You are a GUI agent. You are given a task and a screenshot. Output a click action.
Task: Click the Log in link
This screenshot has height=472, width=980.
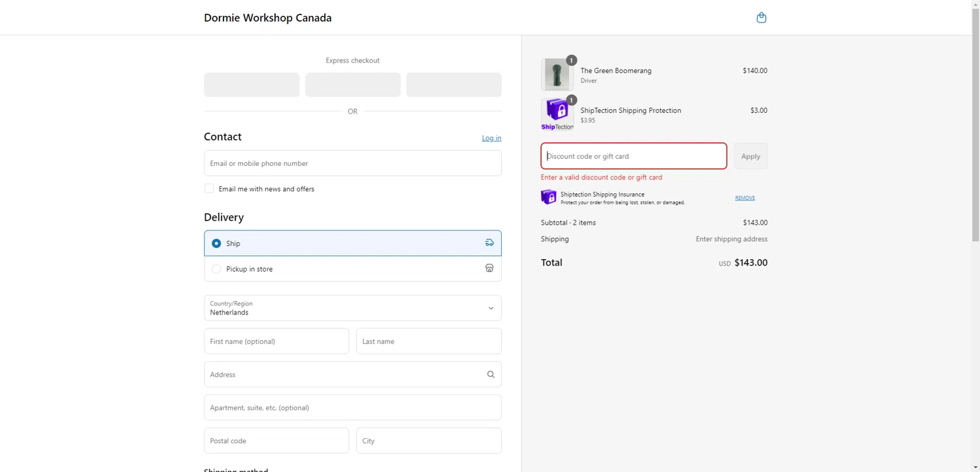pyautogui.click(x=492, y=138)
